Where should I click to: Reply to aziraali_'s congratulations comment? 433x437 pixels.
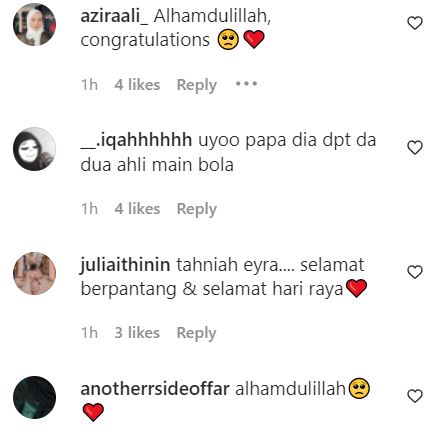click(x=197, y=85)
